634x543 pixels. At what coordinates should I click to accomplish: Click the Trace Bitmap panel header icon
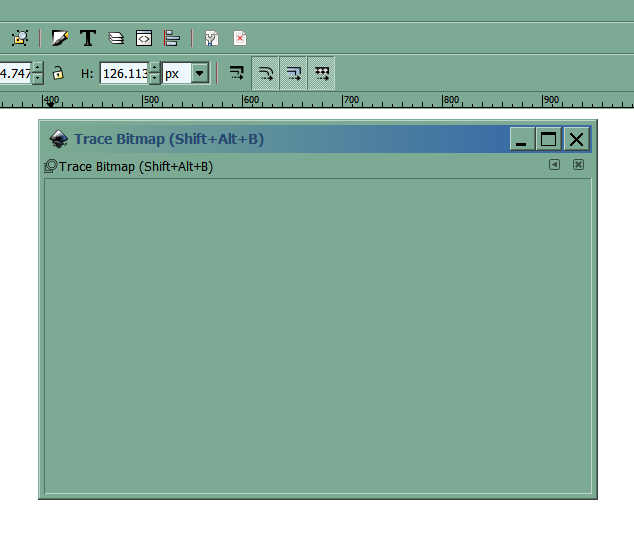point(51,166)
